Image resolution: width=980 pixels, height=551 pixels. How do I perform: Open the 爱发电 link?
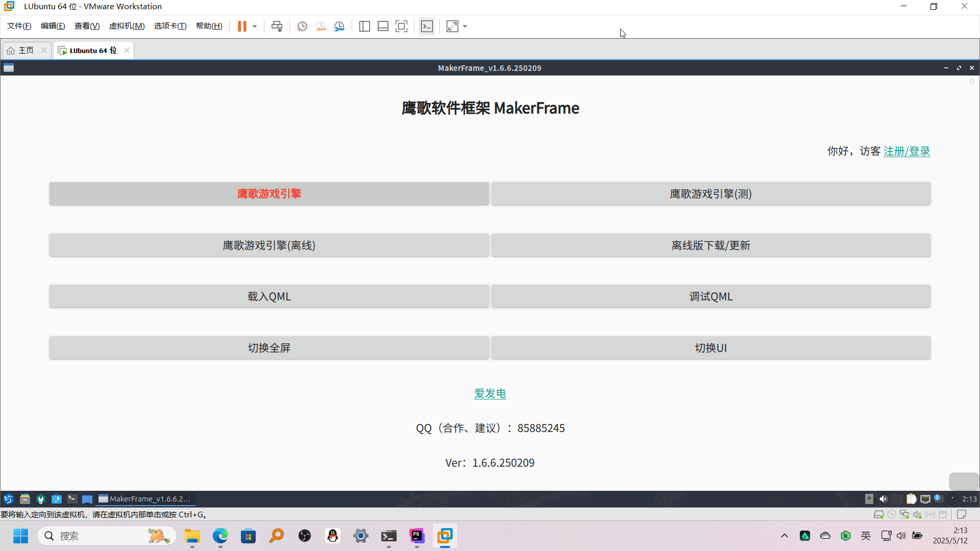point(490,393)
